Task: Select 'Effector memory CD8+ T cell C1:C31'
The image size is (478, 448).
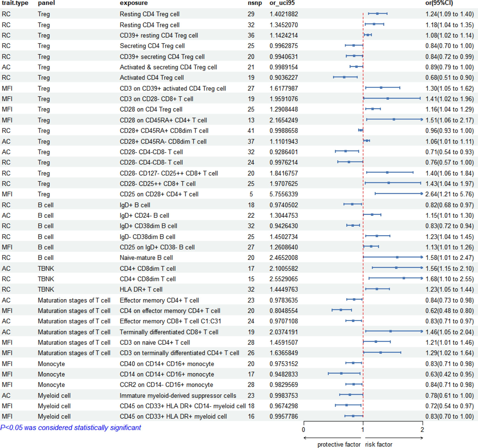Action: [170, 321]
